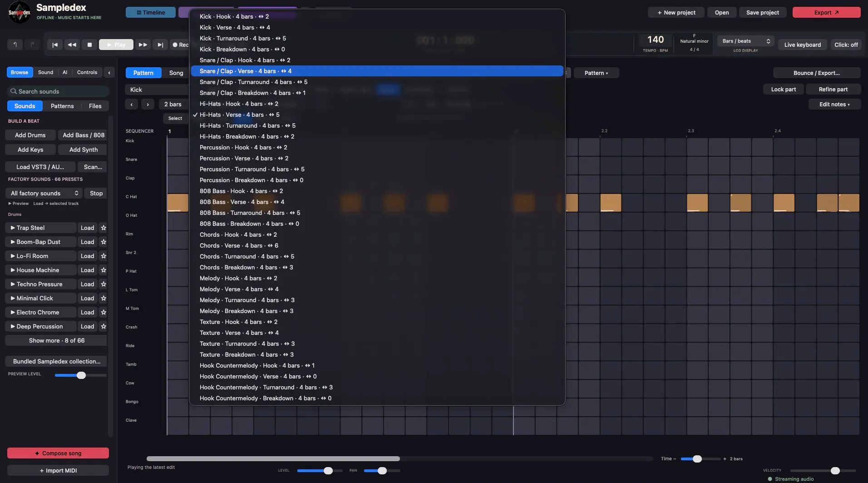Open the Edit notes dropdown
The image size is (868, 483).
point(834,104)
